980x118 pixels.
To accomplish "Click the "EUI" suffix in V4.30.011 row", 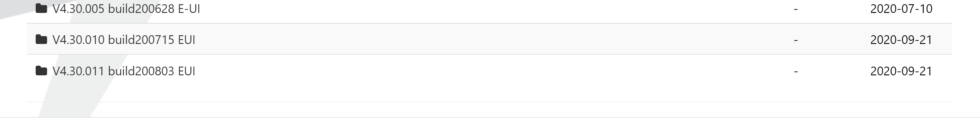I will [187, 71].
